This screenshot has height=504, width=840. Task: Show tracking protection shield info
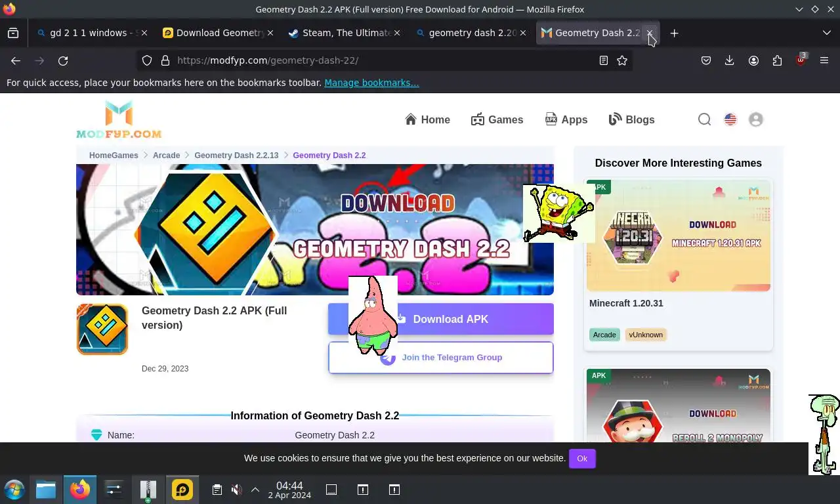click(x=147, y=60)
